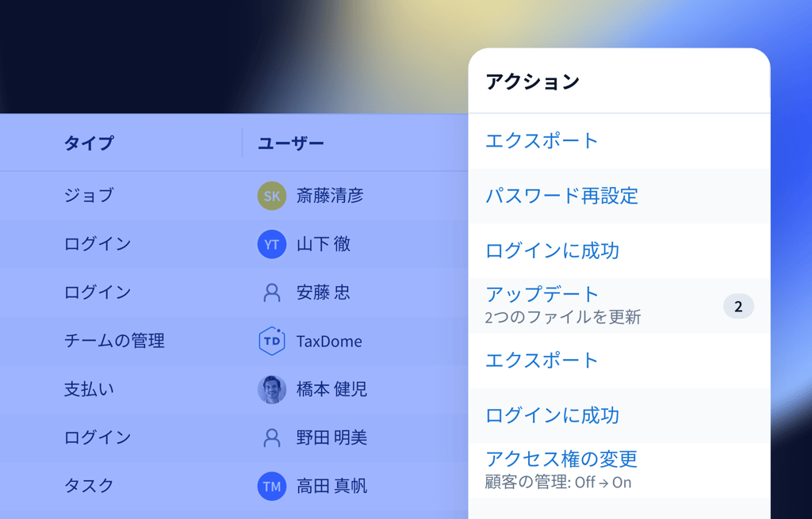Select the 支払い type row
812x519 pixels.
pyautogui.click(x=89, y=390)
